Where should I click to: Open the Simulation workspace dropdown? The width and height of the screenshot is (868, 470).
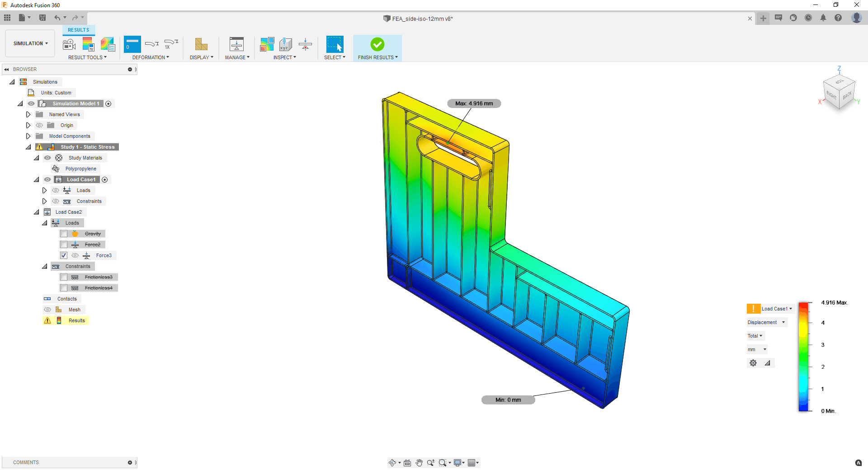(x=30, y=43)
